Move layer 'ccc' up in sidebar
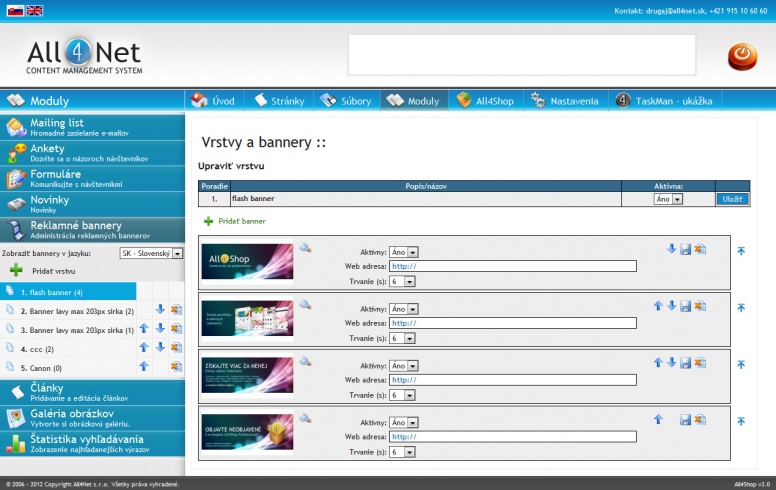 (144, 347)
